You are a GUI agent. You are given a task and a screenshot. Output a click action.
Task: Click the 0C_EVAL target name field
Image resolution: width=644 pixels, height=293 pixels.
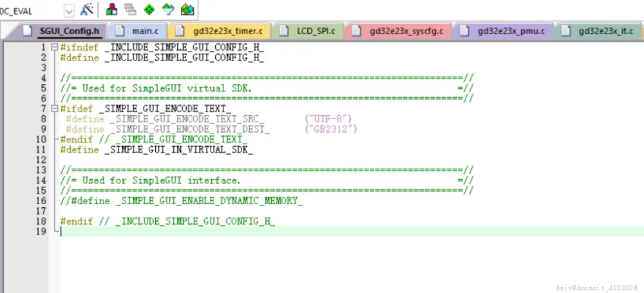[x=31, y=11]
